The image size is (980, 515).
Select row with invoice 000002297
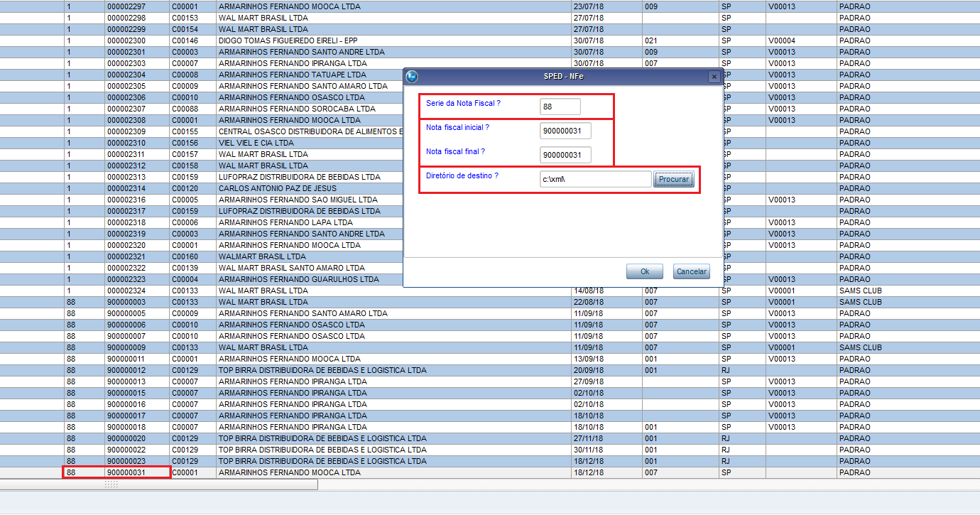coord(490,6)
